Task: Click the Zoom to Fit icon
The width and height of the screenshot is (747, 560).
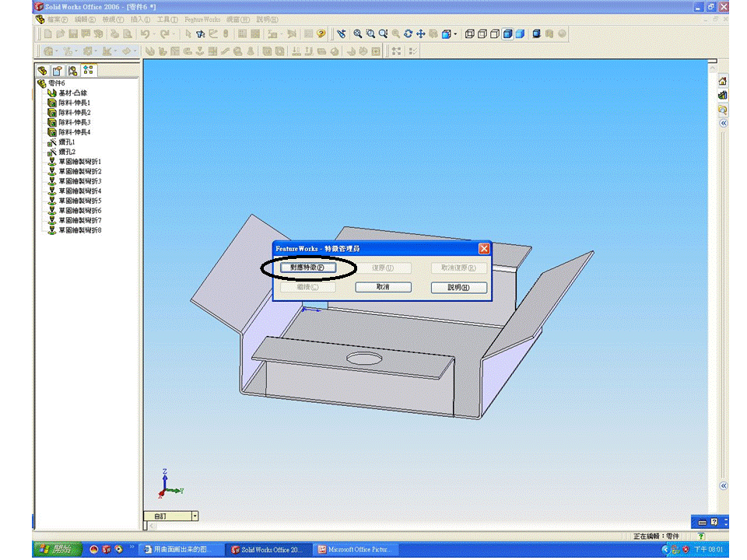Action: click(358, 33)
